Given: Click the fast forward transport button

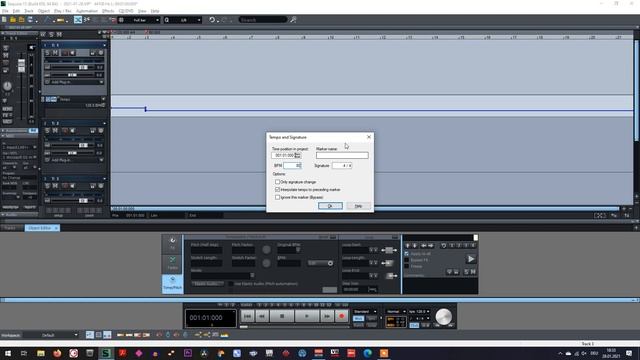Looking at the screenshot, I should click(x=327, y=316).
